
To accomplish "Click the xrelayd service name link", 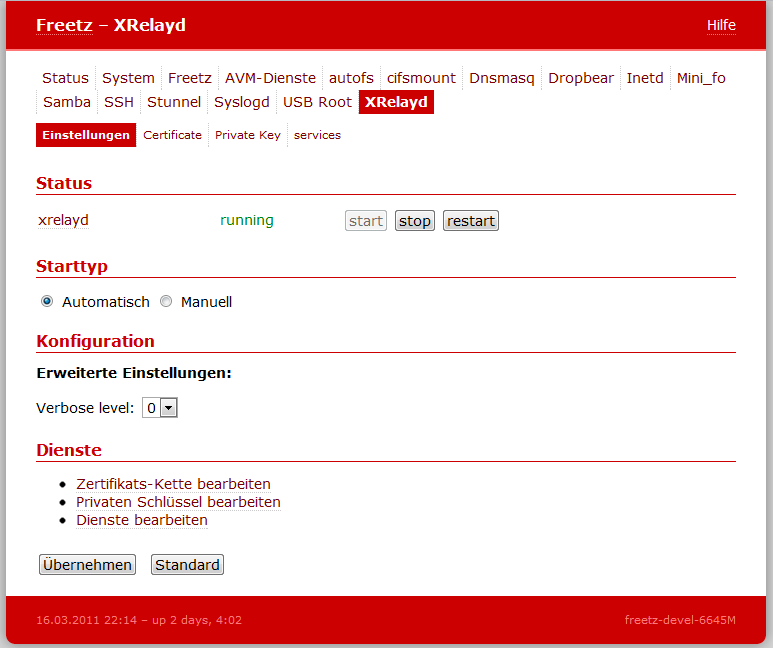I will [63, 220].
